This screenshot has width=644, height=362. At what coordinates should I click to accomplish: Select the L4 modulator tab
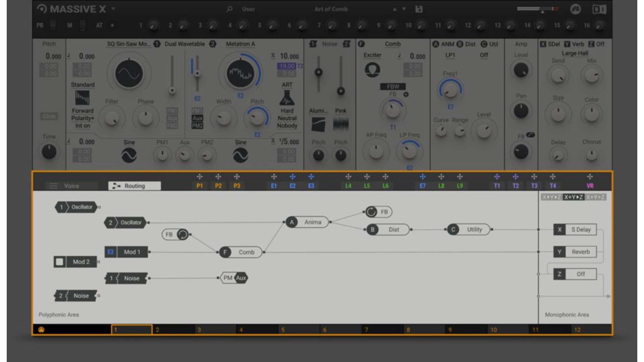[348, 186]
